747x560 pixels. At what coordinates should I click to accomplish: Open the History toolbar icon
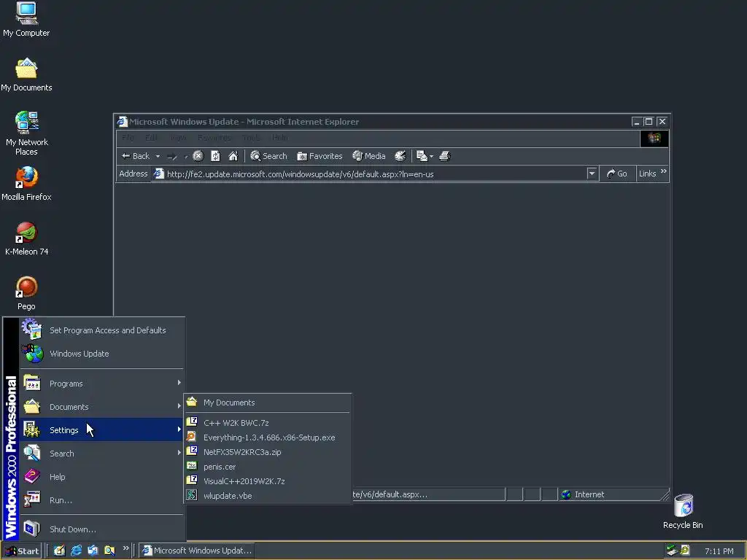point(400,156)
